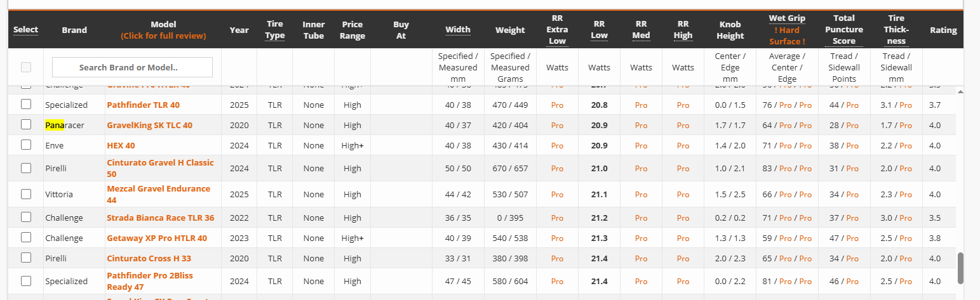Click the scroll-up arrow of the table scrollbar
The width and height of the screenshot is (980, 300).
(960, 91)
